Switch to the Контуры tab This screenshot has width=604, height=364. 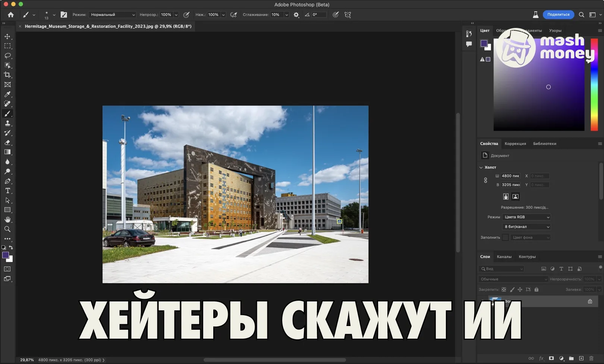(527, 257)
